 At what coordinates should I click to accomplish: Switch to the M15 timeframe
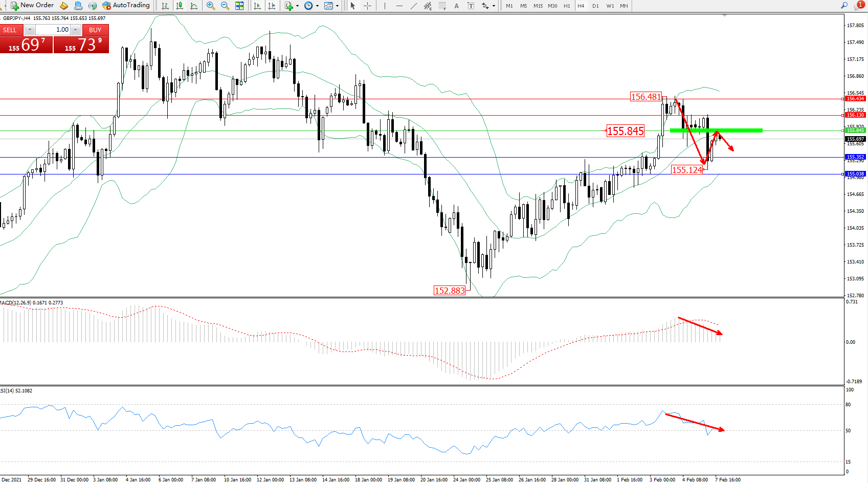(538, 6)
